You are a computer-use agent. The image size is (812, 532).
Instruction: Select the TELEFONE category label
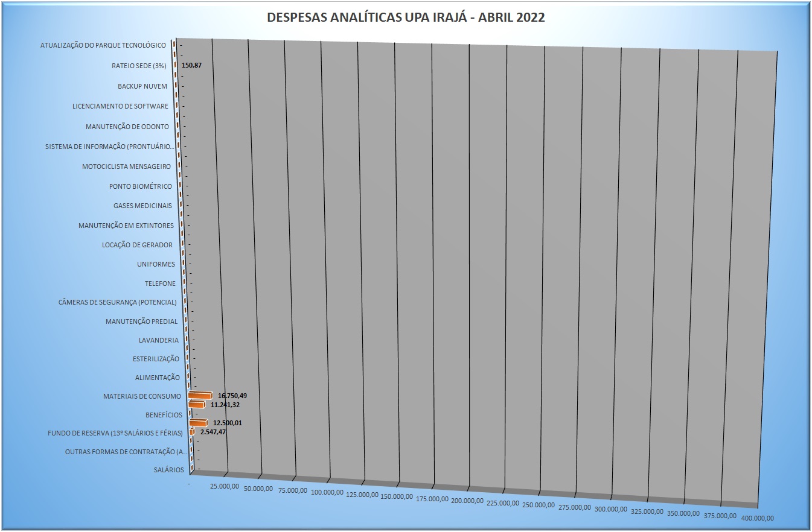click(x=161, y=283)
